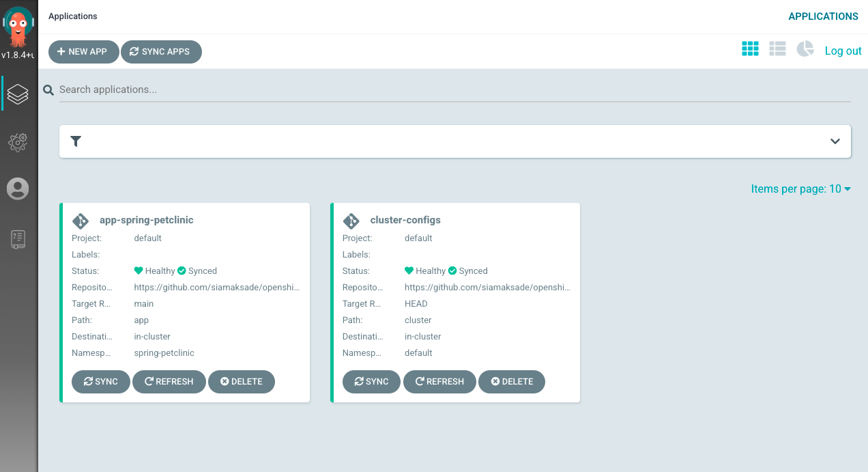Expand the filter panel chevron
868x472 pixels.
pos(835,141)
